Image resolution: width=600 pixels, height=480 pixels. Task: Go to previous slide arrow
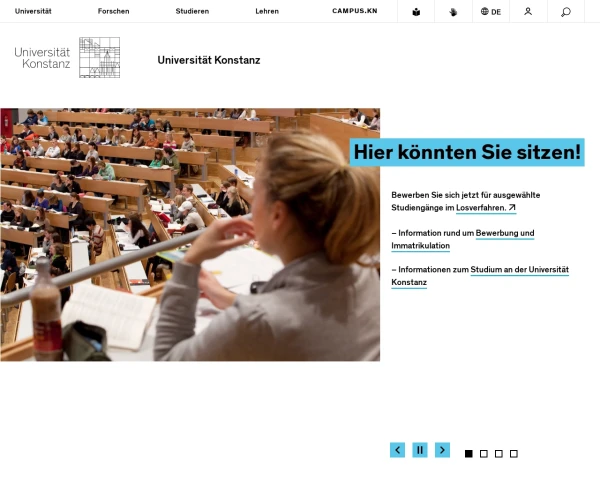pos(398,450)
